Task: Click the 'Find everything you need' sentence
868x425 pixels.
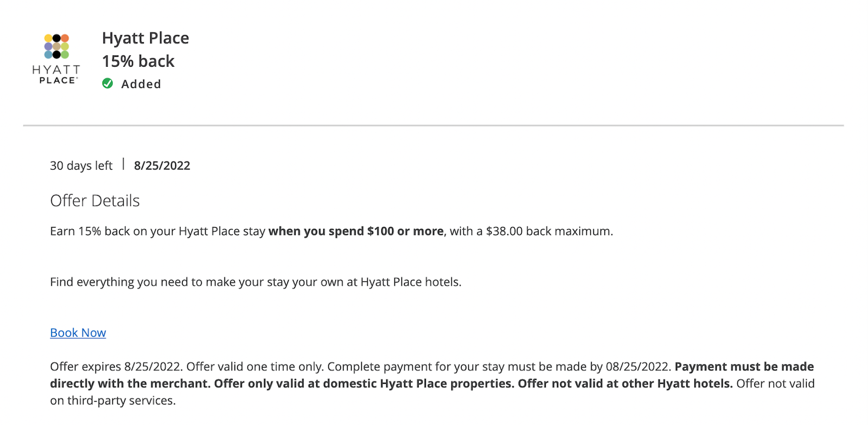Action: [256, 282]
